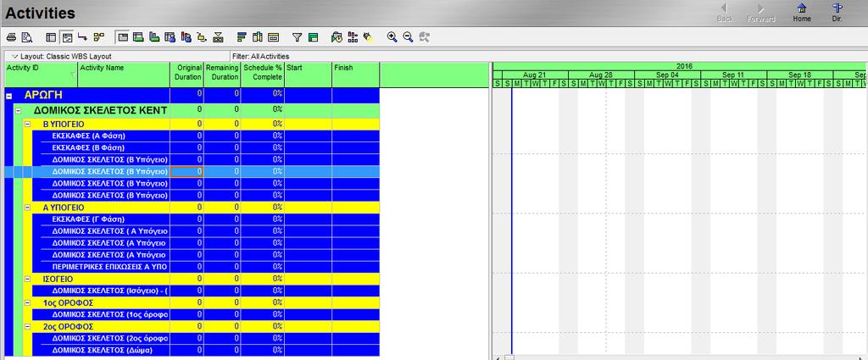Click the Activity ID column header
This screenshot has width=868, height=360.
coord(42,75)
